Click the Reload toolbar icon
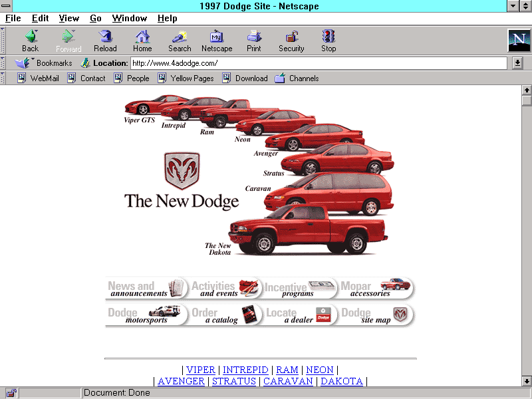The image size is (532, 399). click(x=105, y=41)
